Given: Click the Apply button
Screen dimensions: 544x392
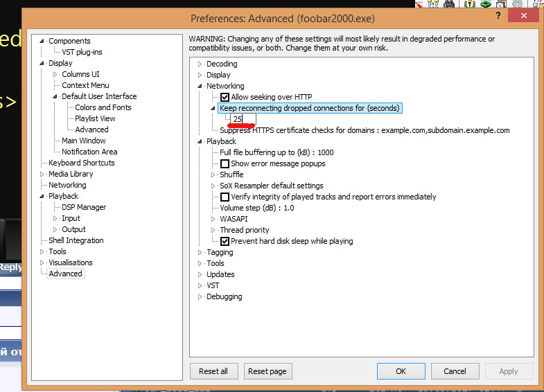Looking at the screenshot, I should point(509,371).
